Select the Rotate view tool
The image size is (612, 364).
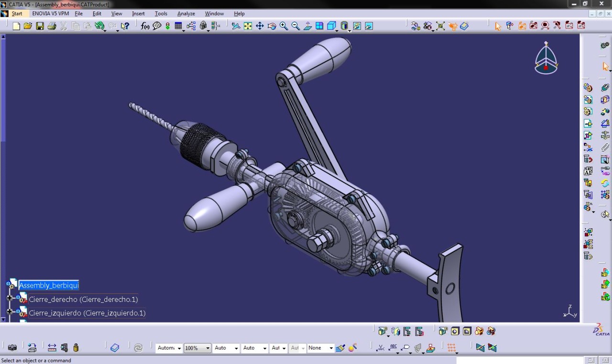pos(272,26)
